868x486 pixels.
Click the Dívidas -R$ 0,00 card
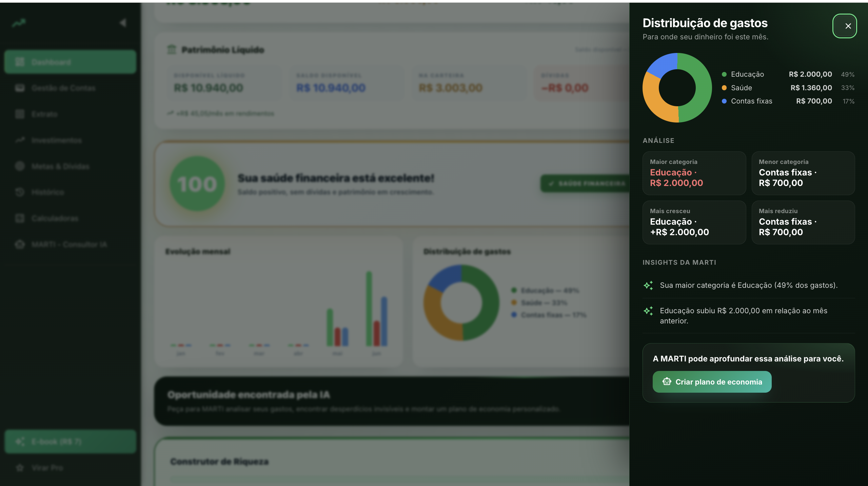582,83
